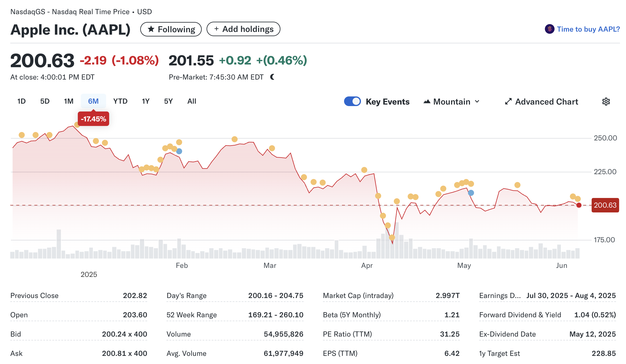Click the star icon in Following button

click(151, 29)
